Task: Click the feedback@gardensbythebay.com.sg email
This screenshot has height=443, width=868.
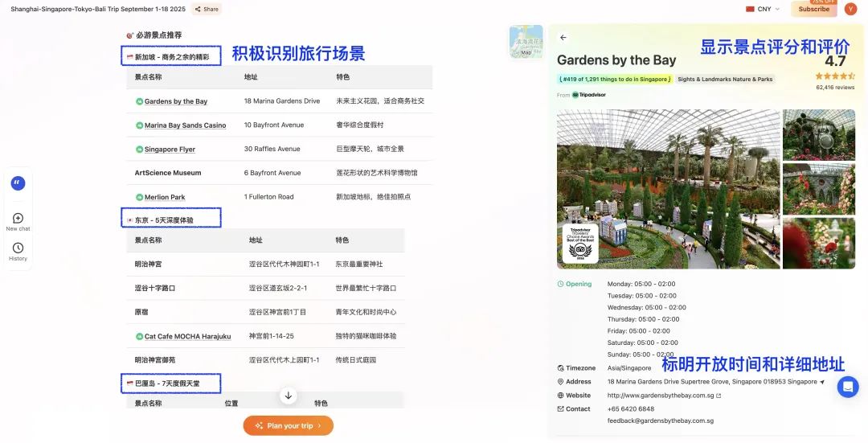Action: (x=661, y=420)
